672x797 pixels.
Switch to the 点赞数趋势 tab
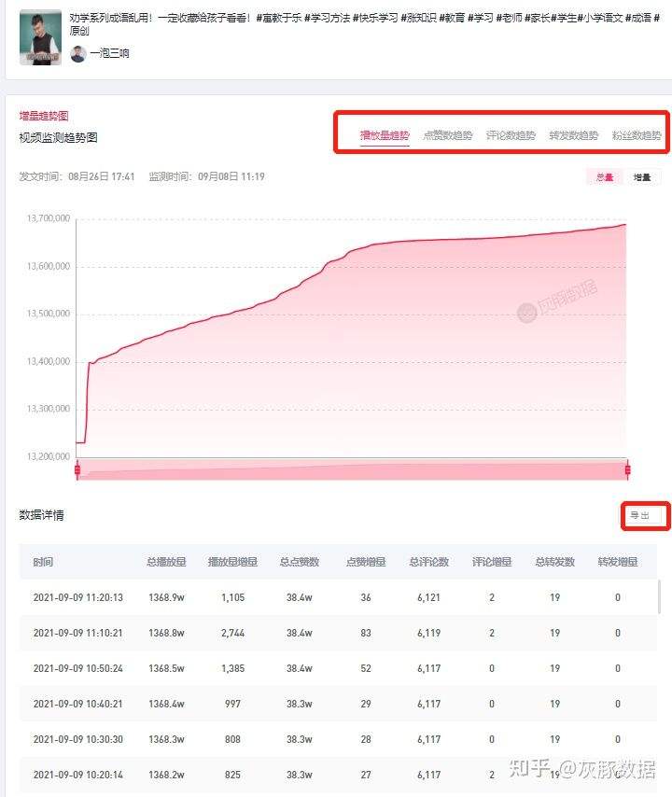point(447,135)
